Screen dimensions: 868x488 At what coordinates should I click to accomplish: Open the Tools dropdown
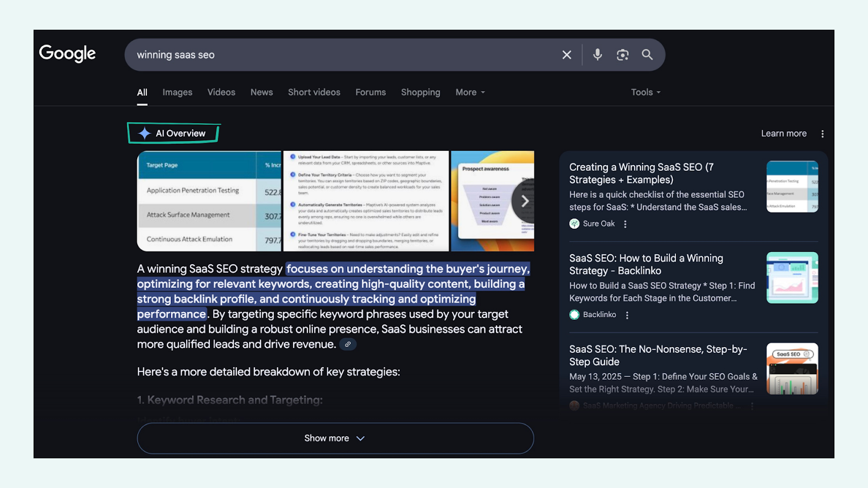(645, 92)
